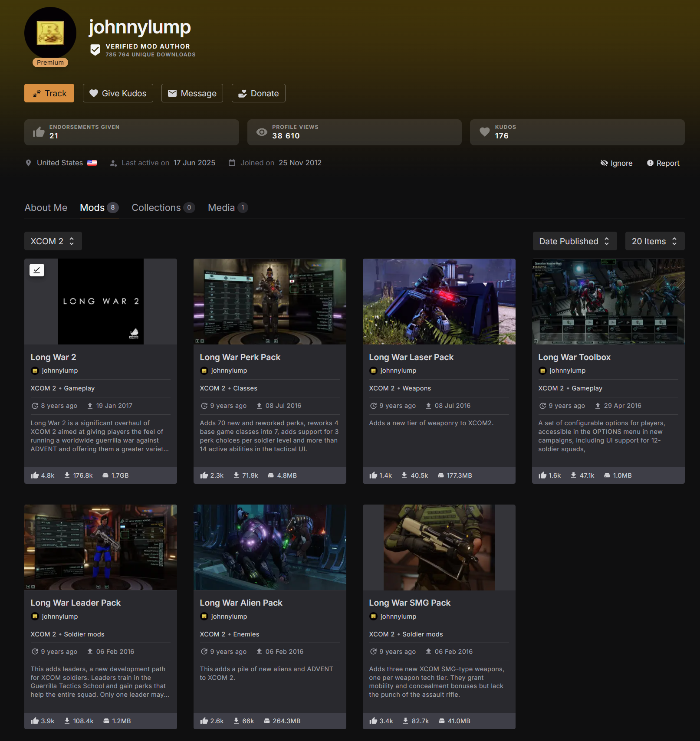Click the upload date icon on Long War Laser Pack
The height and width of the screenshot is (741, 700).
click(x=428, y=406)
